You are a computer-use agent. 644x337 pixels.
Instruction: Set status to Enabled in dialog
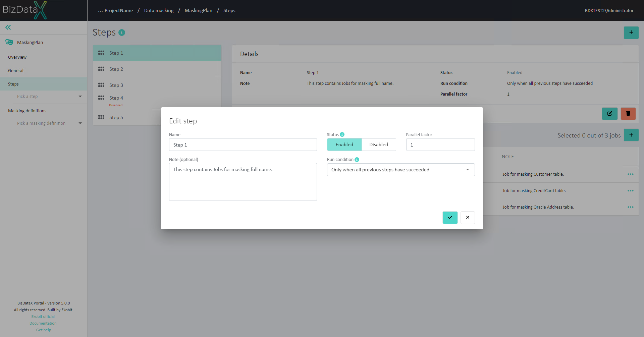(x=344, y=145)
